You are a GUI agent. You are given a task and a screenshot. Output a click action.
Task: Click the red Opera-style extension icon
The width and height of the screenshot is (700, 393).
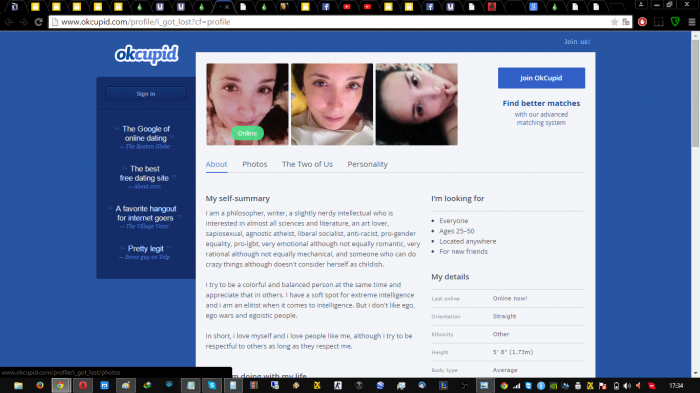[x=642, y=22]
